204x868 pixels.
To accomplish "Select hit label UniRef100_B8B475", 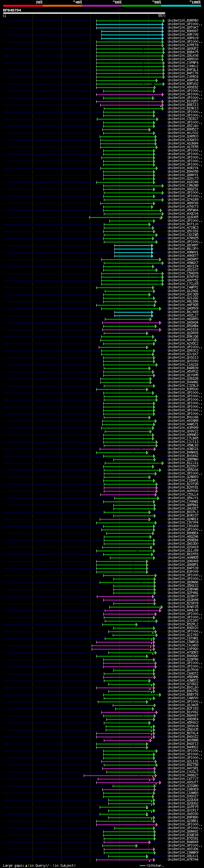I will (183, 52).
